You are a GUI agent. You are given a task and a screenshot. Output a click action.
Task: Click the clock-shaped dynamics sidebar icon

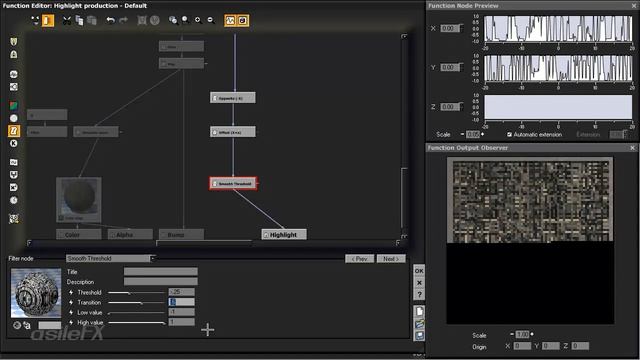click(13, 200)
